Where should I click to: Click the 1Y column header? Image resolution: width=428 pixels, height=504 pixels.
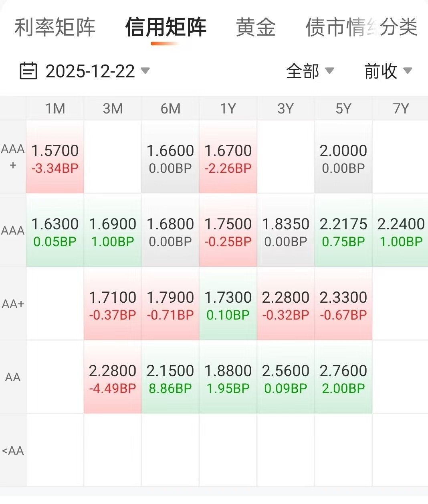pyautogui.click(x=228, y=109)
